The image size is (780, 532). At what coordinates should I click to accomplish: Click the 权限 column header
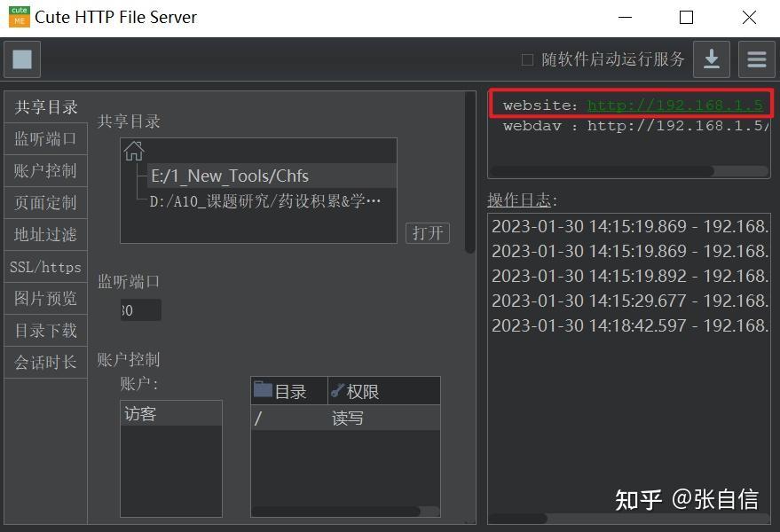click(384, 391)
